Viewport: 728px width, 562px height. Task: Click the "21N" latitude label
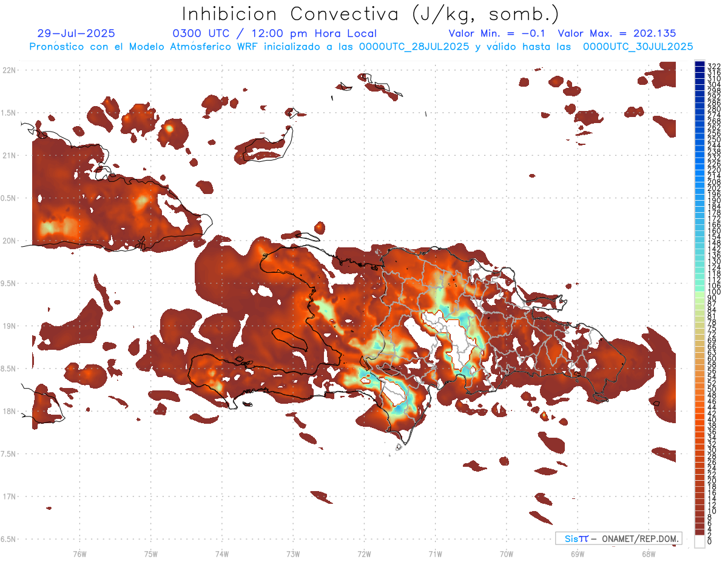pyautogui.click(x=8, y=155)
